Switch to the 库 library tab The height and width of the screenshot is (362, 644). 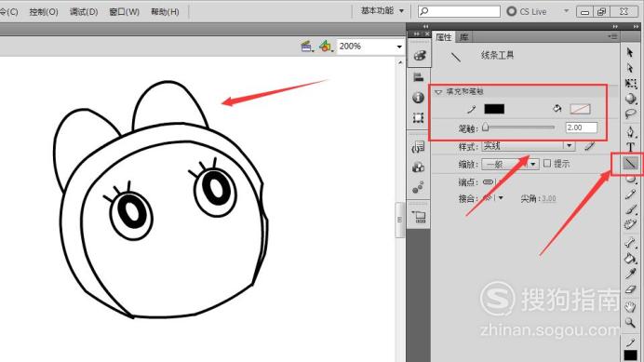point(464,37)
